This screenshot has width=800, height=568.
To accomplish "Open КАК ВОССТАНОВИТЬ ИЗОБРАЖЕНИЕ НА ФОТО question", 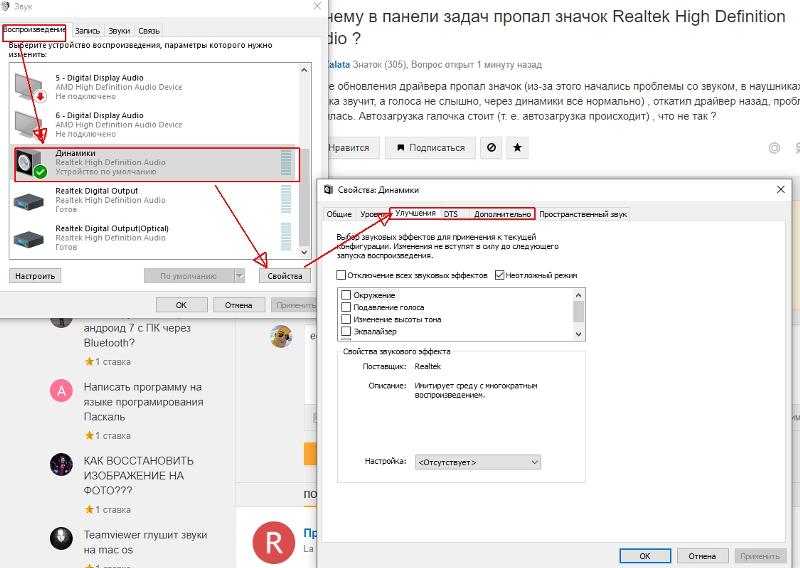I will (139, 476).
